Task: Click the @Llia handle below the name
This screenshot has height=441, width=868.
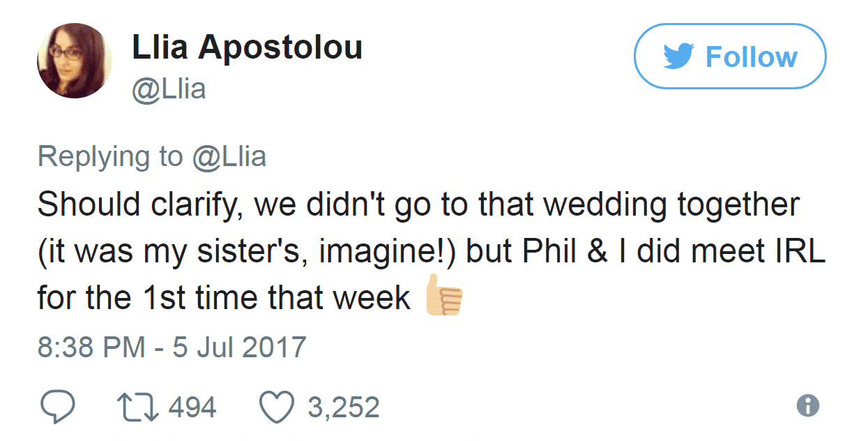Action: tap(169, 89)
